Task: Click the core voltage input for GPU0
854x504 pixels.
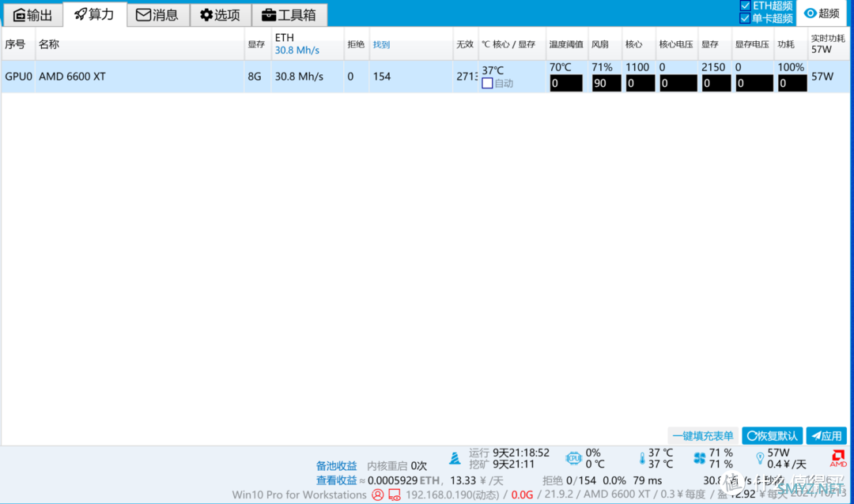Action: [x=678, y=83]
